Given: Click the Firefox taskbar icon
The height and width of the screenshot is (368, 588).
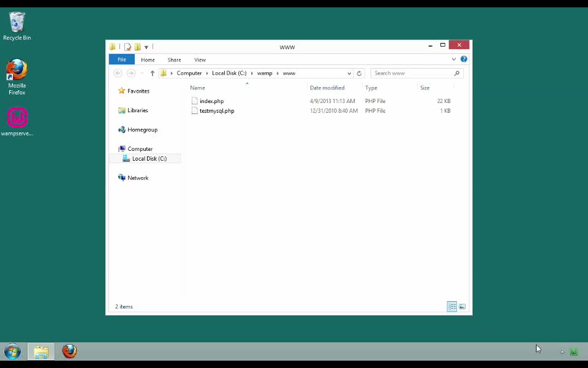Looking at the screenshot, I should (x=70, y=351).
